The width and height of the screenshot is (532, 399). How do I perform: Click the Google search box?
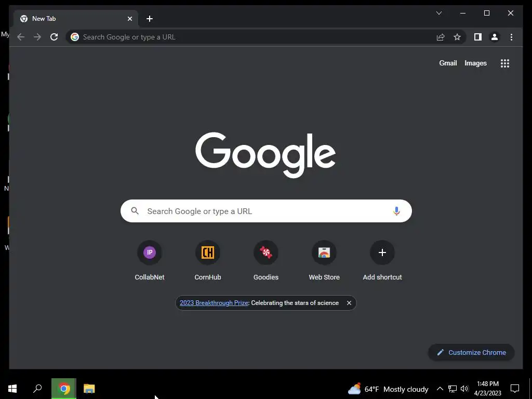pyautogui.click(x=266, y=211)
